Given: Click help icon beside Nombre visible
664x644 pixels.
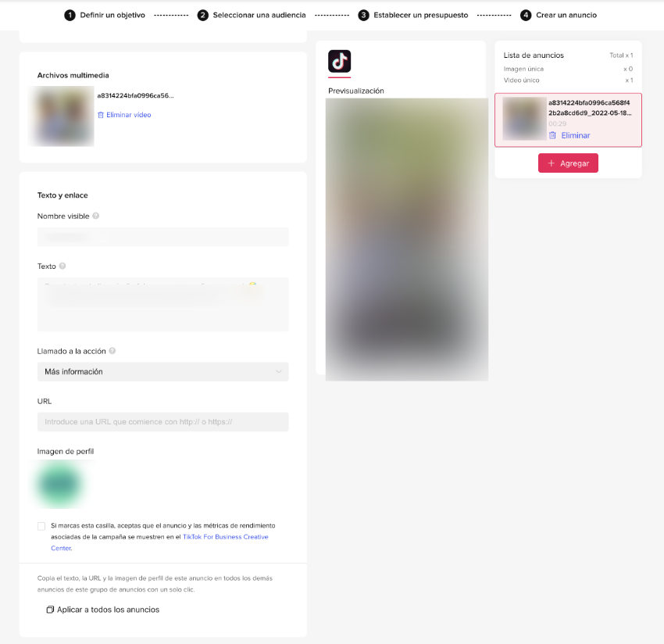Looking at the screenshot, I should (96, 216).
